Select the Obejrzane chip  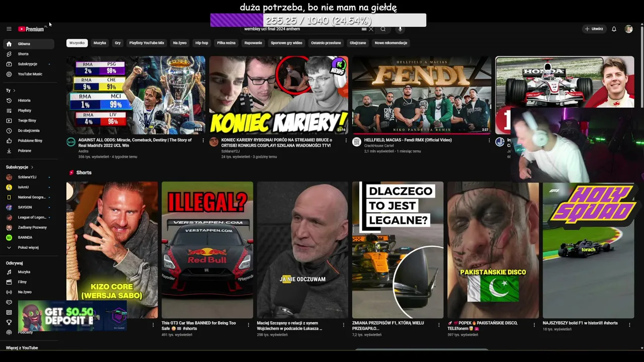pos(358,43)
